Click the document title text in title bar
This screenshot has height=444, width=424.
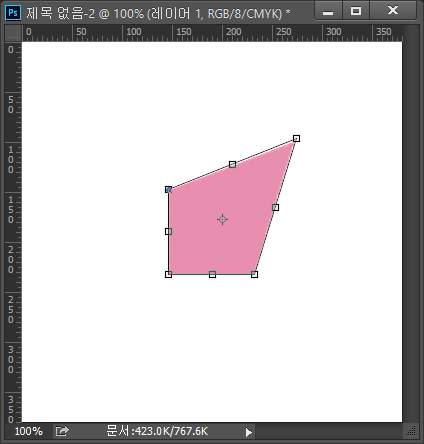(x=158, y=13)
